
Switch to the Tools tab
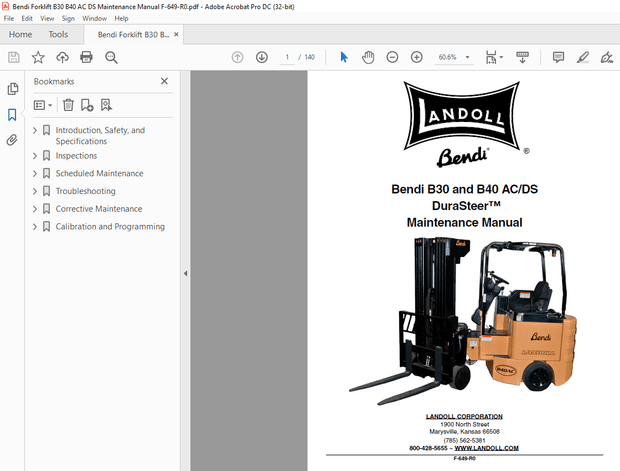(58, 34)
